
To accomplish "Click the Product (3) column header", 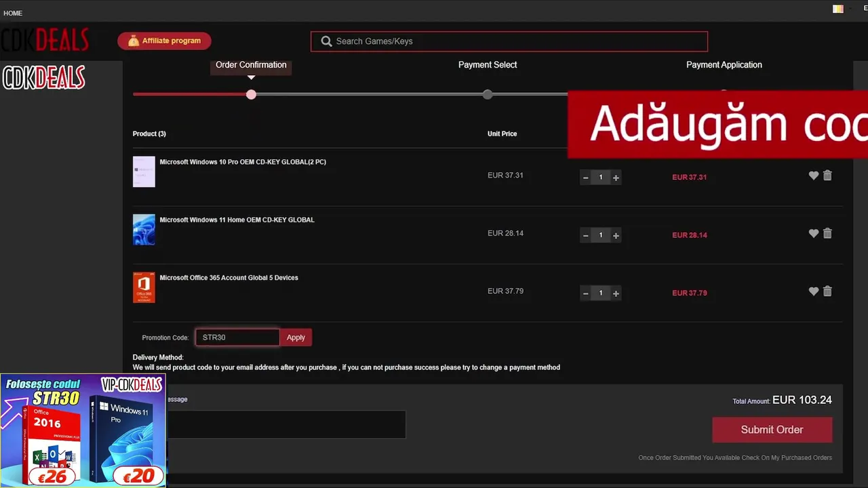I will 149,134.
